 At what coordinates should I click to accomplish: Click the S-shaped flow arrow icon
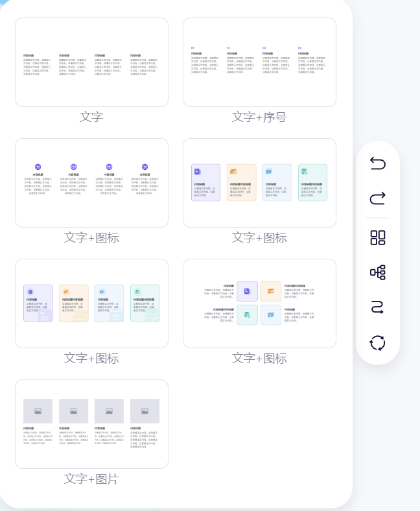click(x=378, y=307)
